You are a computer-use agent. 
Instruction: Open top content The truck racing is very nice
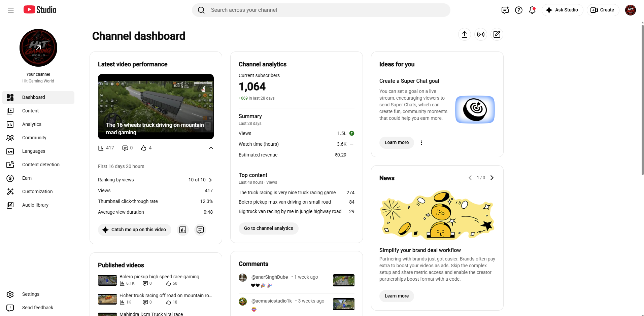[x=287, y=193]
